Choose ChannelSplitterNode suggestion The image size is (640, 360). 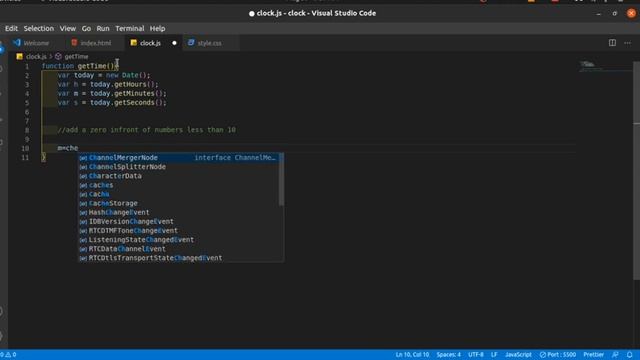click(179, 167)
